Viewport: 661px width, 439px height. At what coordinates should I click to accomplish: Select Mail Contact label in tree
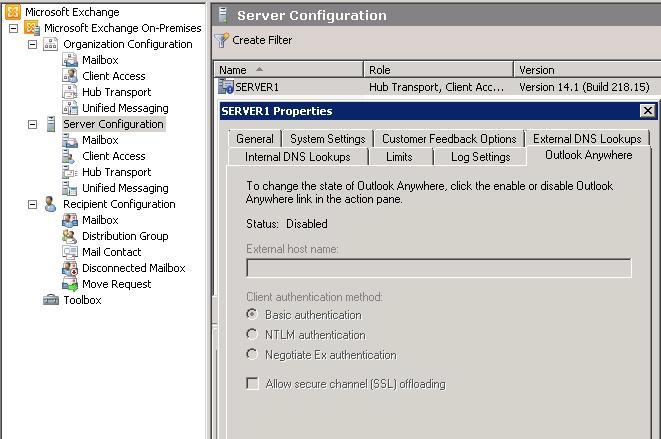click(111, 252)
